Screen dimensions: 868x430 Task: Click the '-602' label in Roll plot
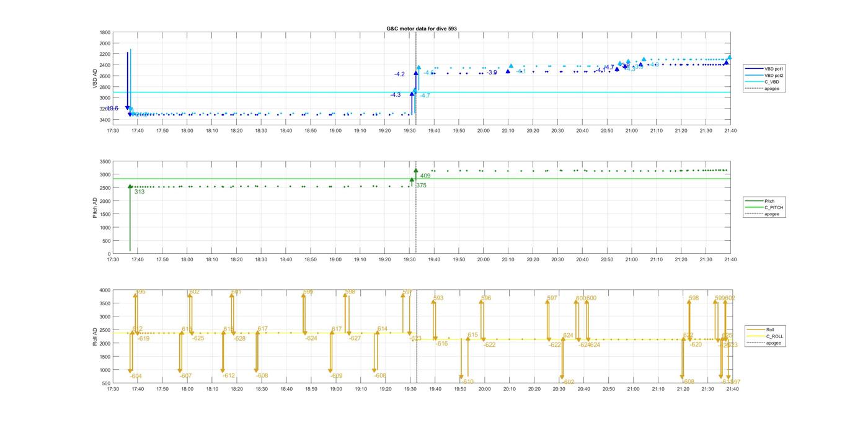(568, 382)
